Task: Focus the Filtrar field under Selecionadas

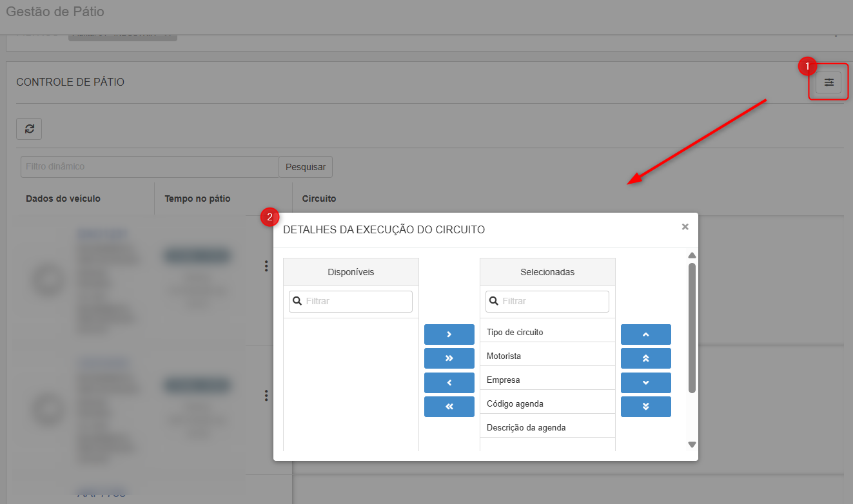Action: [547, 301]
